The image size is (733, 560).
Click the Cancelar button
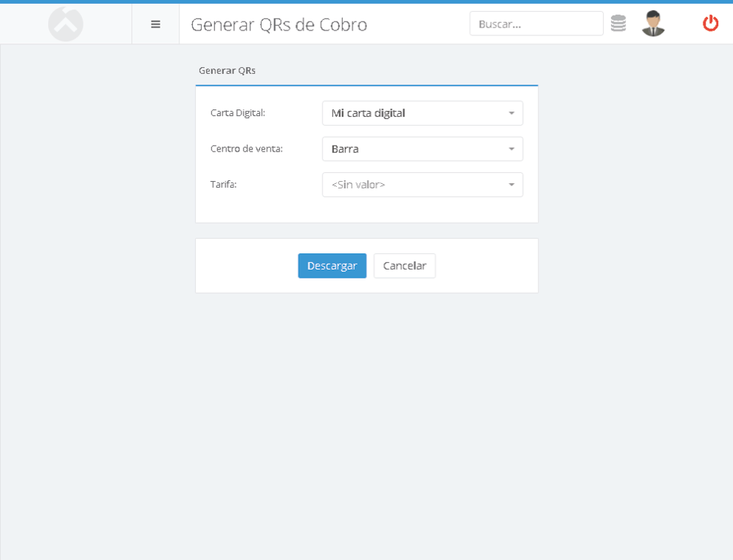point(404,266)
